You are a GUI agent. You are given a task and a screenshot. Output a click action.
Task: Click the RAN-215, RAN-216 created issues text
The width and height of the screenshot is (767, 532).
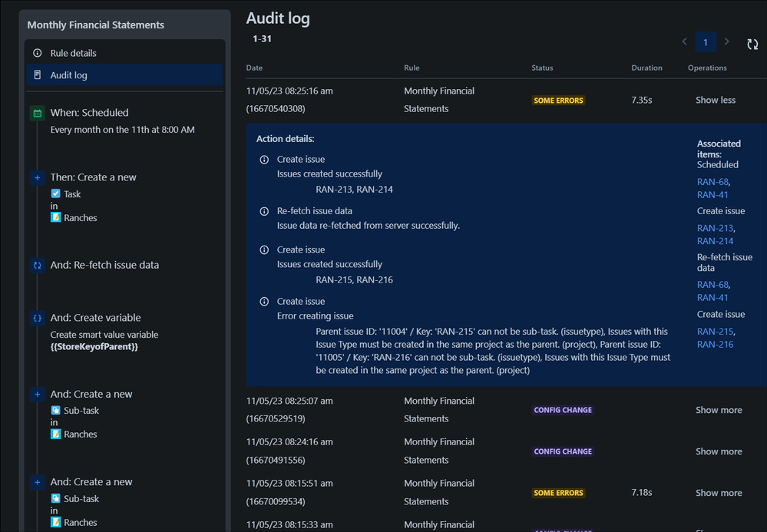pyautogui.click(x=354, y=279)
